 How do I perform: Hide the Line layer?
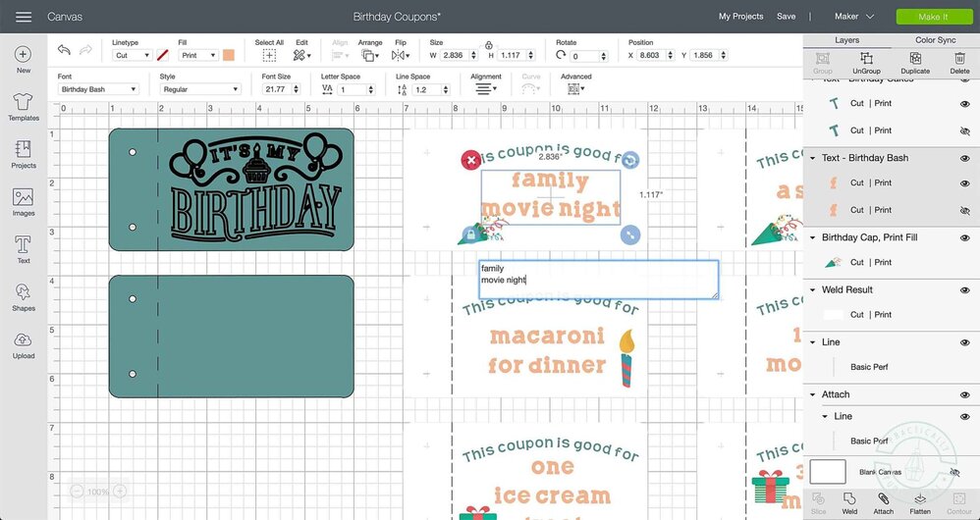965,342
